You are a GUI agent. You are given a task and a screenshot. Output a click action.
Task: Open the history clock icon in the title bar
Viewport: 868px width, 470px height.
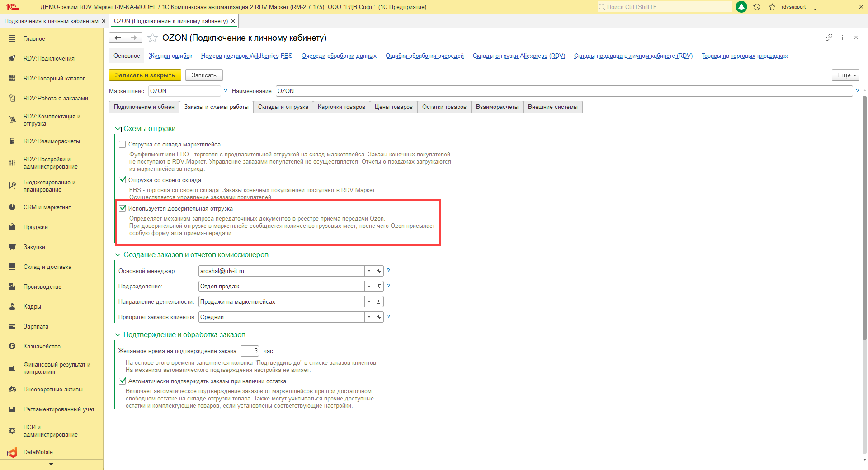pos(757,7)
